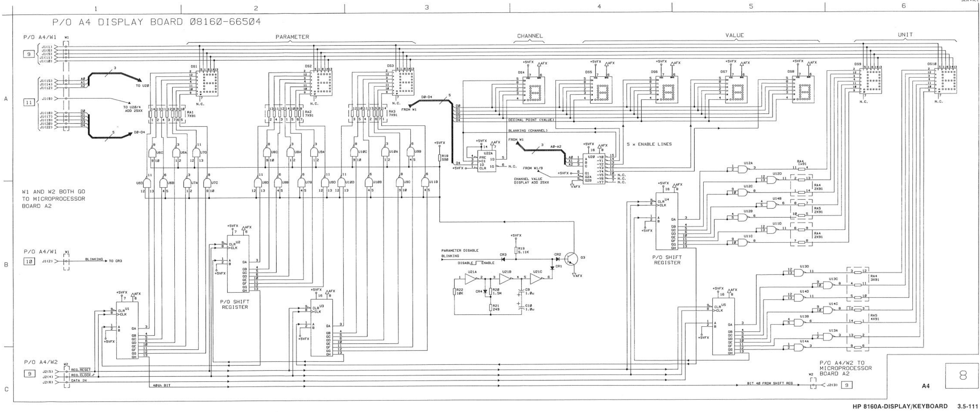Click the DS10 unit display symbol
The height and width of the screenshot is (412, 980).
tap(945, 81)
